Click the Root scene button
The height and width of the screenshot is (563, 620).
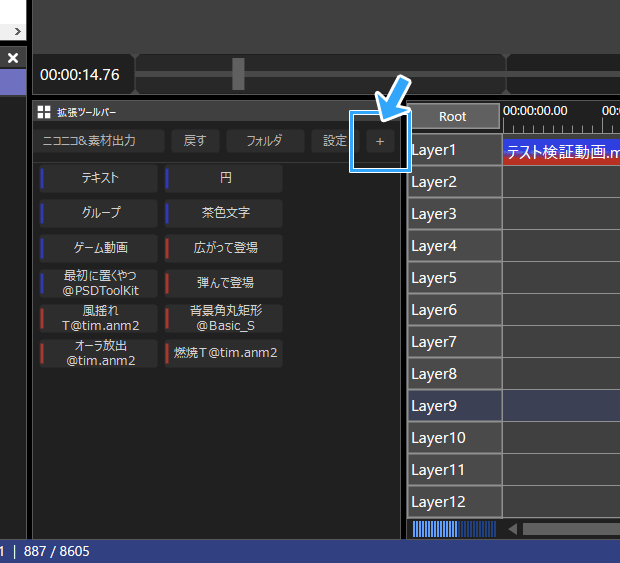(x=453, y=117)
